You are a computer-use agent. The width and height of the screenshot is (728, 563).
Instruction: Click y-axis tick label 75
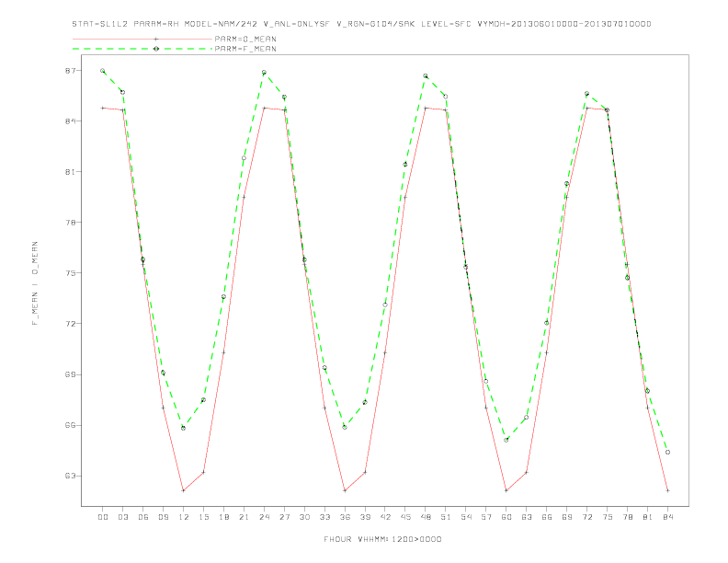pos(70,273)
